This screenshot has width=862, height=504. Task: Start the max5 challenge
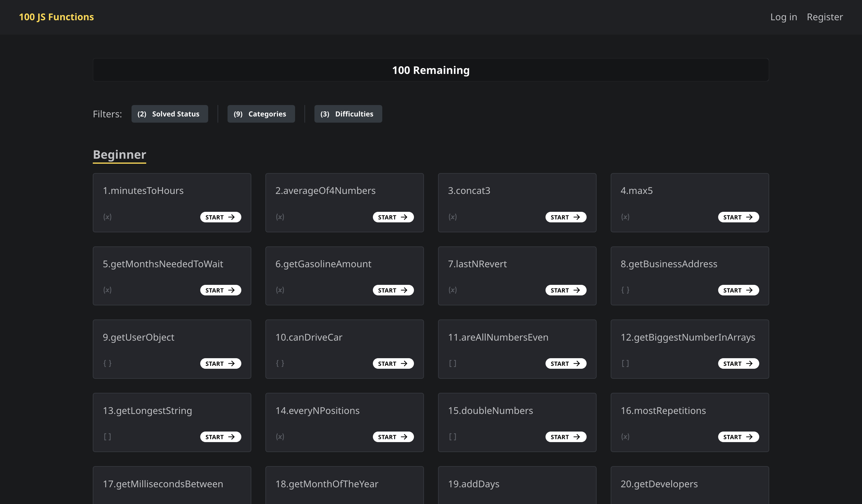[x=738, y=217]
